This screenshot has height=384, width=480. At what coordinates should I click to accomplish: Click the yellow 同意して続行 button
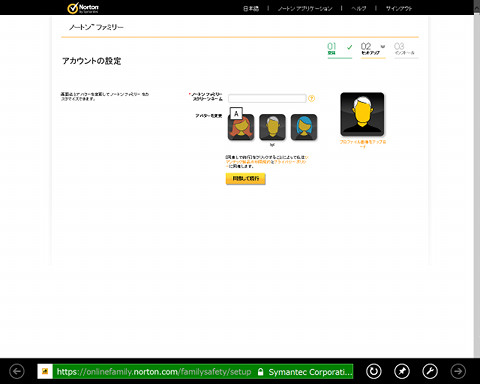coord(246,179)
